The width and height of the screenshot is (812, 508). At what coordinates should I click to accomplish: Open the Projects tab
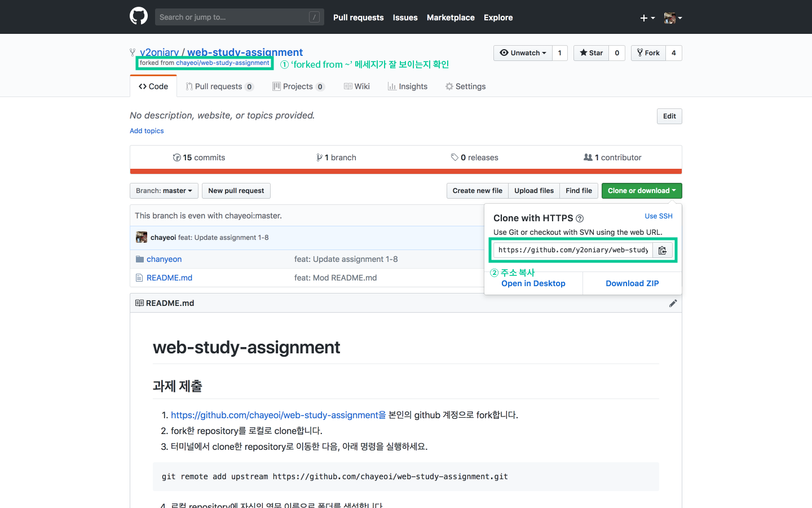click(x=298, y=86)
